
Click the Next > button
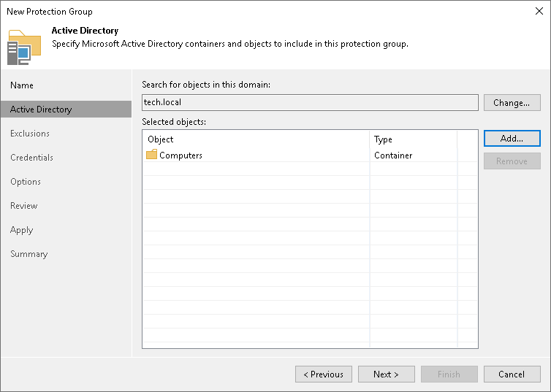[x=386, y=374]
